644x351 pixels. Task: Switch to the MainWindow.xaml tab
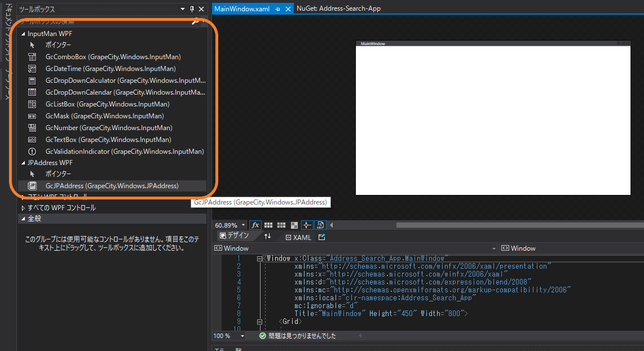(x=242, y=8)
